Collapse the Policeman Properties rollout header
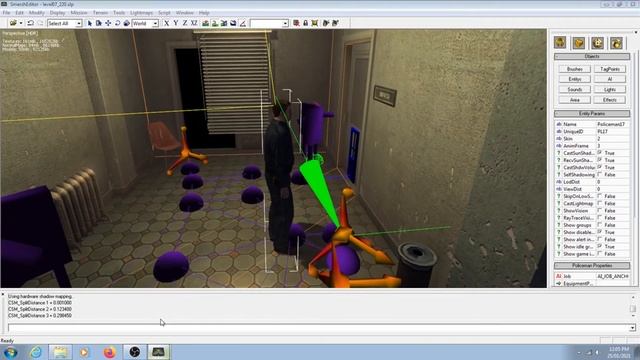 coord(592,266)
